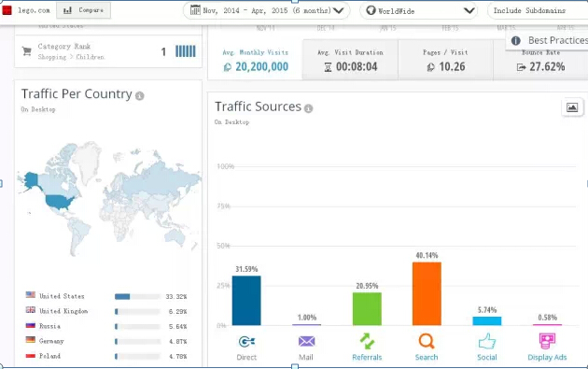Click the Compare button
The image size is (588, 369).
coord(84,10)
